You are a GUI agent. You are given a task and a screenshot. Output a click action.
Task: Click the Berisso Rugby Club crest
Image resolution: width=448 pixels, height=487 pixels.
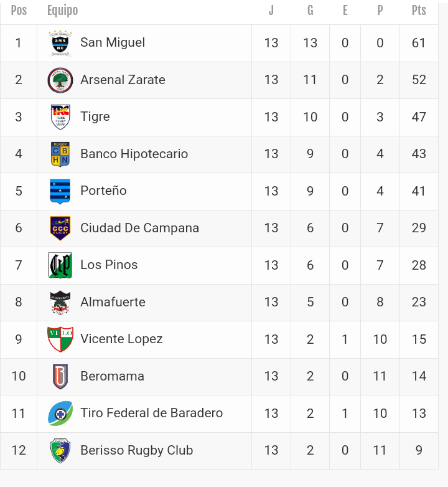tap(60, 450)
